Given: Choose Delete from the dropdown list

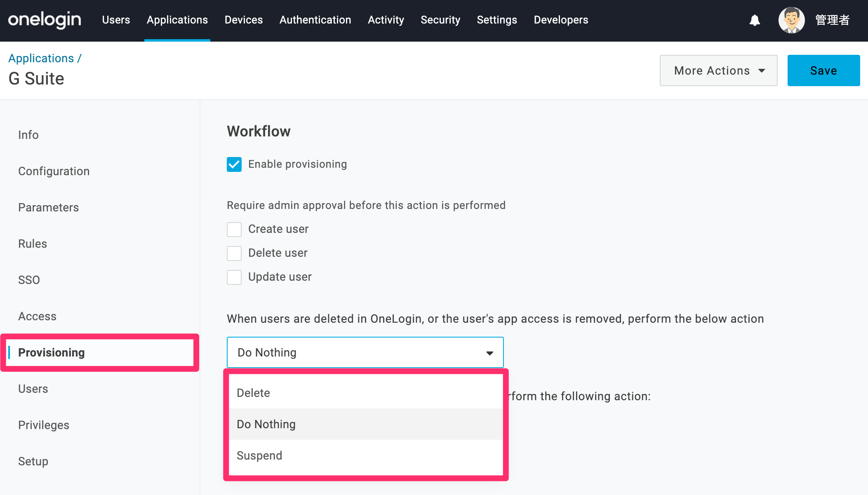Looking at the screenshot, I should pos(366,393).
